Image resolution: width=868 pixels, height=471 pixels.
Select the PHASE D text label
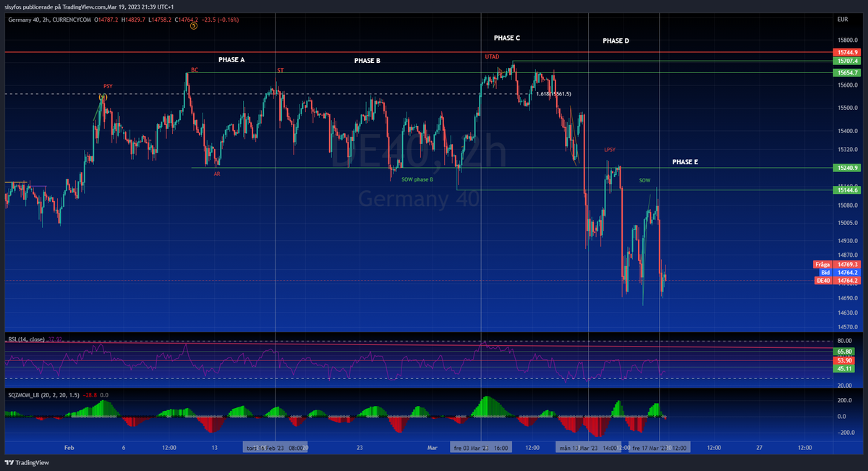click(616, 41)
